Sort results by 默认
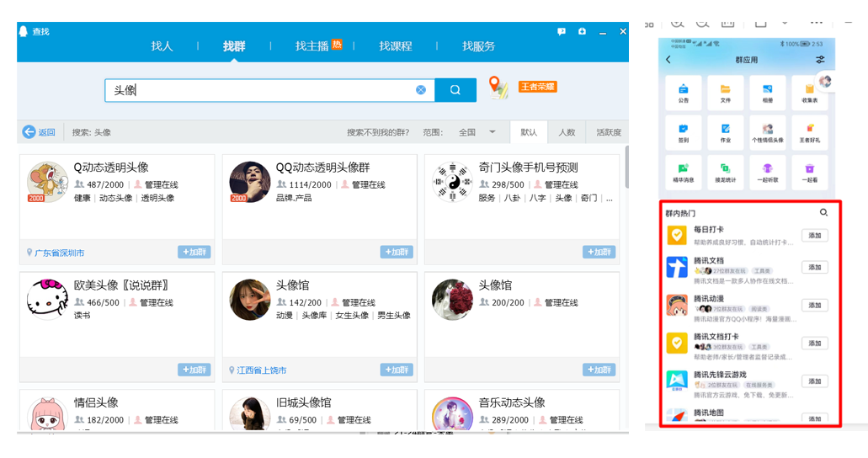 point(529,132)
